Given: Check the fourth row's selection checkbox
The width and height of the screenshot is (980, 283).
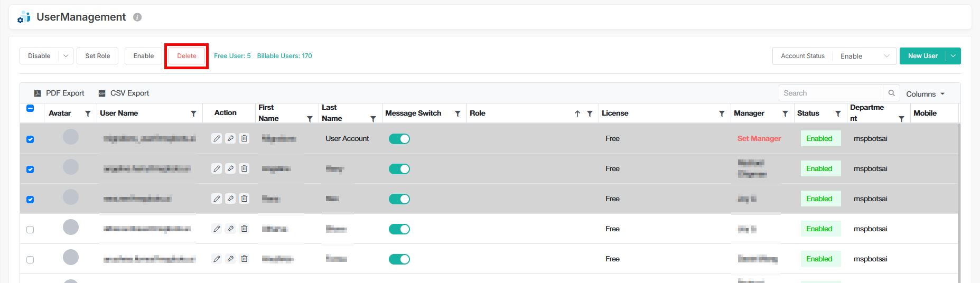Looking at the screenshot, I should coord(30,230).
